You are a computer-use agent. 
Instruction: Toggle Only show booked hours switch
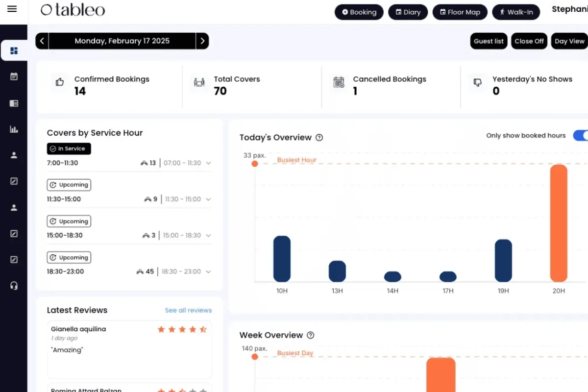581,136
